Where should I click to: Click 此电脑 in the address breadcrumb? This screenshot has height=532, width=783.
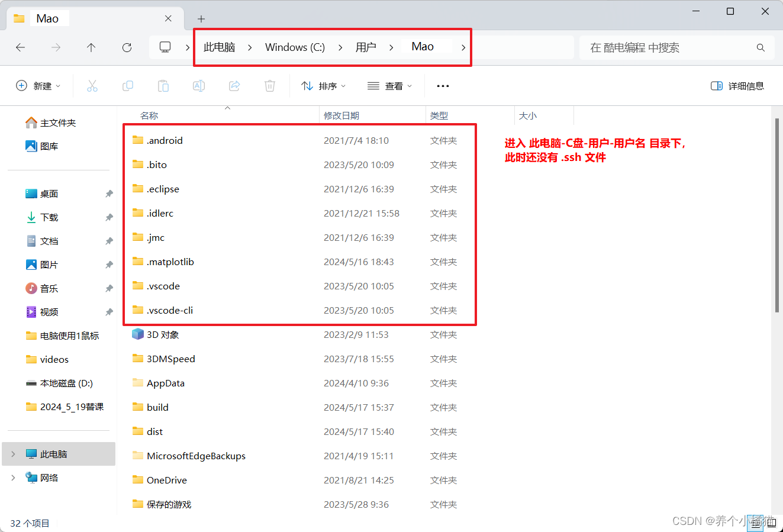[220, 47]
